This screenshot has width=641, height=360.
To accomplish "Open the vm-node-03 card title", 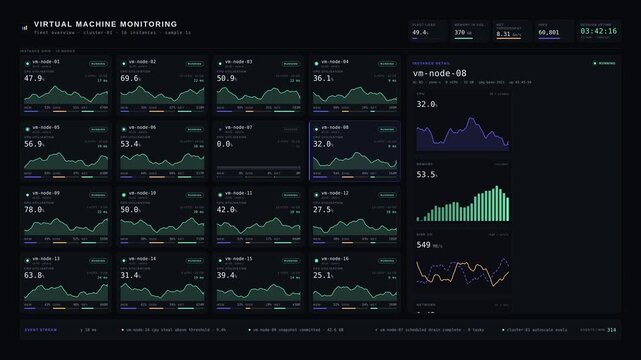I will pos(239,62).
